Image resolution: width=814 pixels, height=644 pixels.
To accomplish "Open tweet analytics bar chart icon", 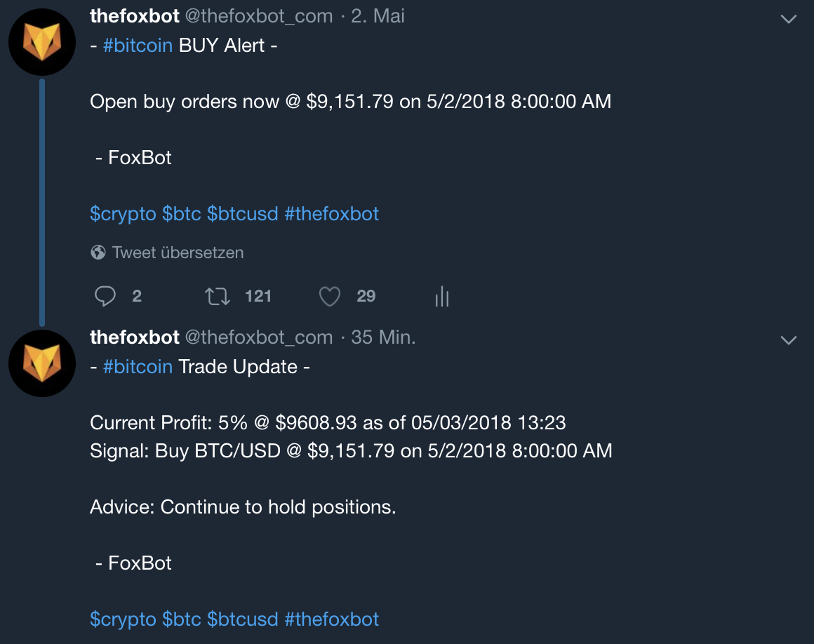I will tap(442, 296).
